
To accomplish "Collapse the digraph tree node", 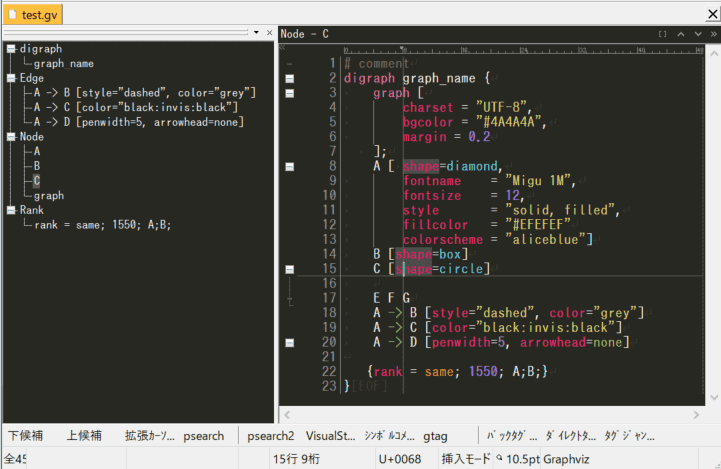I will coord(11,49).
